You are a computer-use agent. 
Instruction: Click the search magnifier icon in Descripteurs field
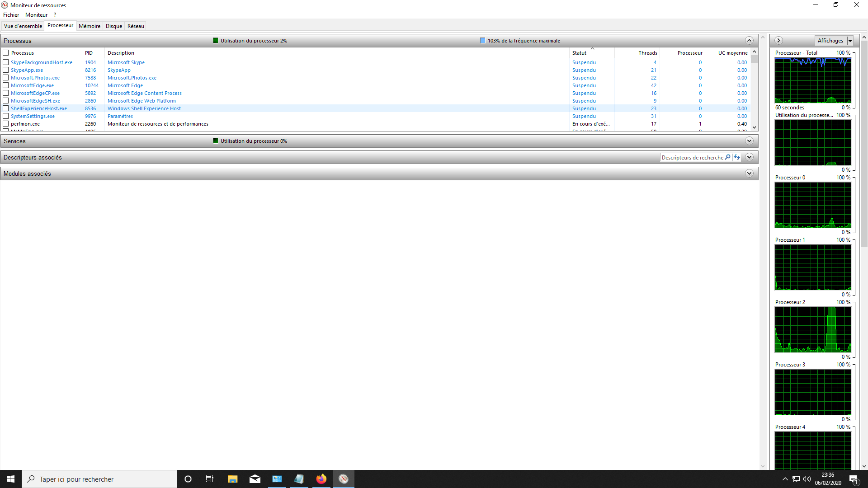click(727, 157)
